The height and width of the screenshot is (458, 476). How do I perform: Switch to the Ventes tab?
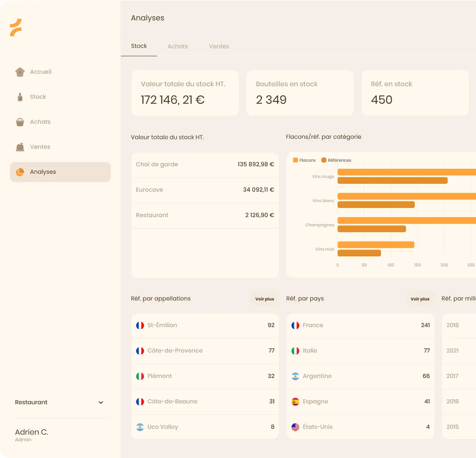tap(219, 46)
